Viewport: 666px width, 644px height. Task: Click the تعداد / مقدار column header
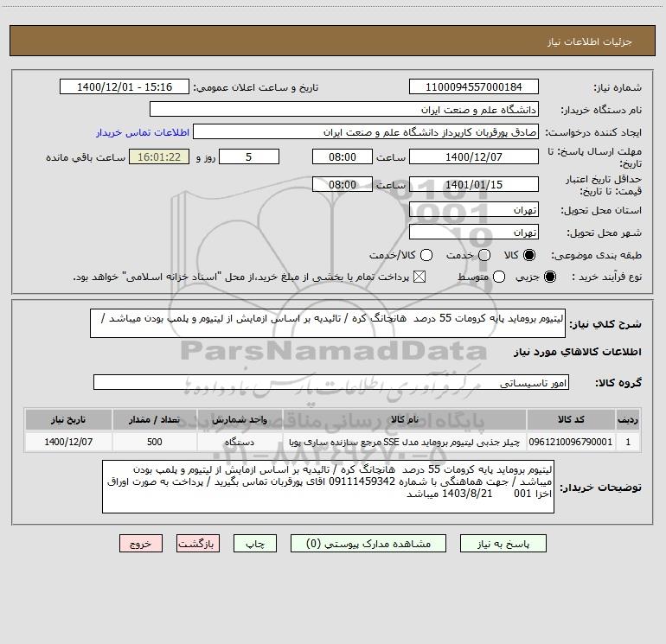coord(155,419)
